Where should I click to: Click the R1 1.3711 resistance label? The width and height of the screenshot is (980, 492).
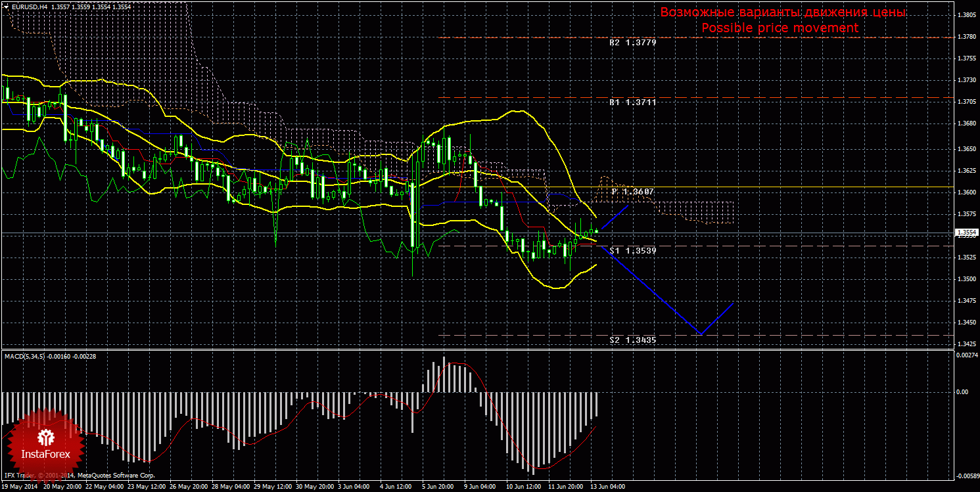coord(632,103)
